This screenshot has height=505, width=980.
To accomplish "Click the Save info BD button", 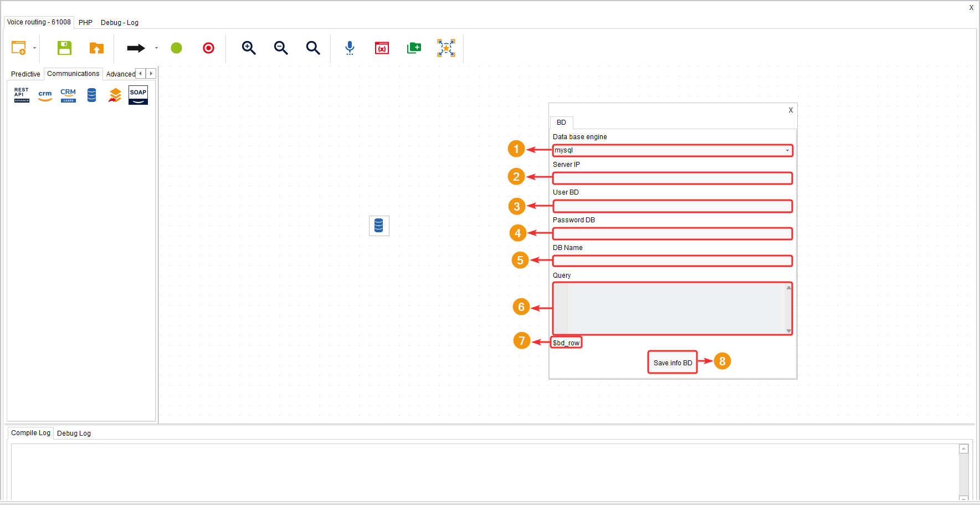I will 673,363.
